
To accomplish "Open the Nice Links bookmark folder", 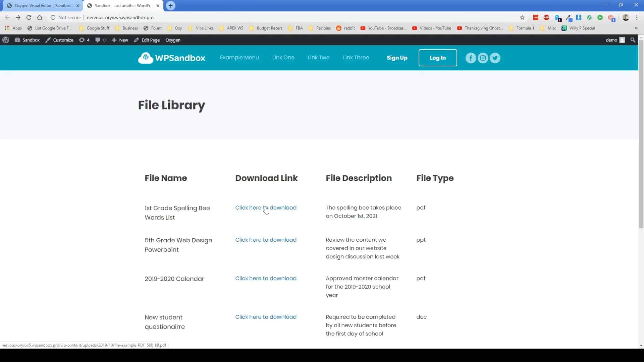I will (x=201, y=28).
